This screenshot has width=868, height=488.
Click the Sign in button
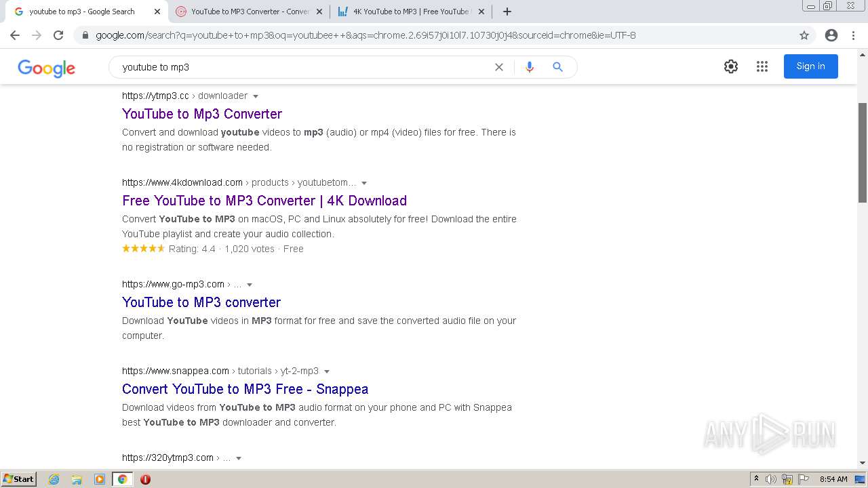click(x=811, y=66)
